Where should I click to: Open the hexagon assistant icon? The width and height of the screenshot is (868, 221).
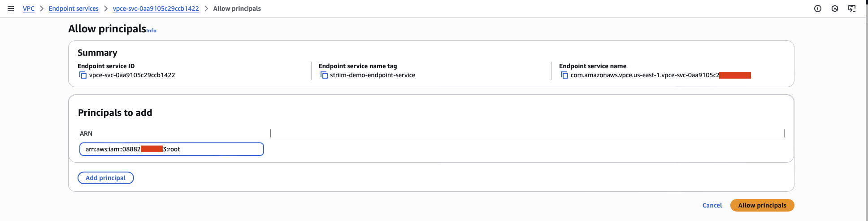[x=835, y=9]
